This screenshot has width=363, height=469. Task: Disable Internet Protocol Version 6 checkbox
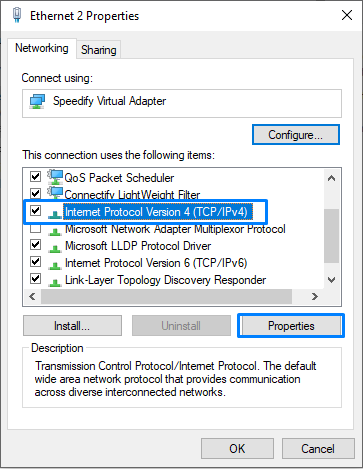click(x=36, y=262)
